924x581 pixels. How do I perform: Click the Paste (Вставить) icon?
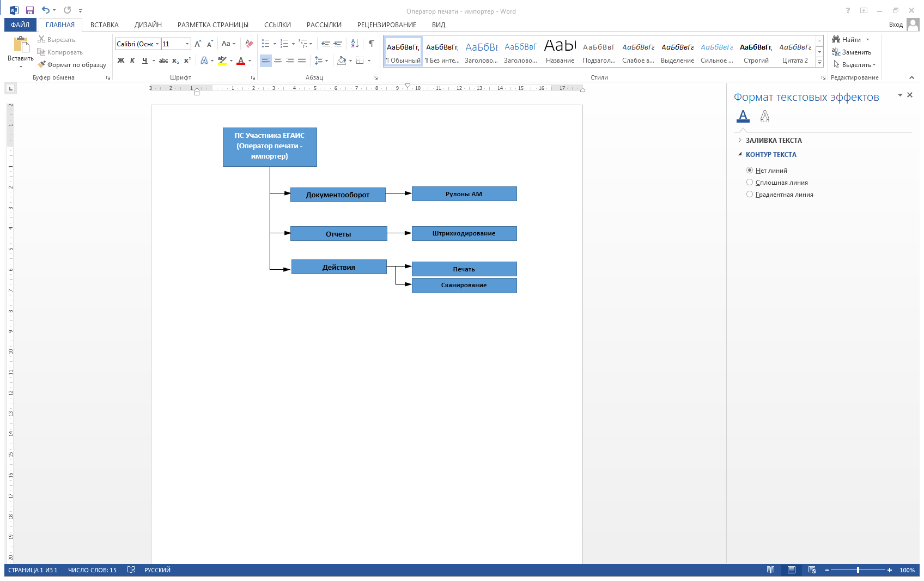click(x=21, y=45)
